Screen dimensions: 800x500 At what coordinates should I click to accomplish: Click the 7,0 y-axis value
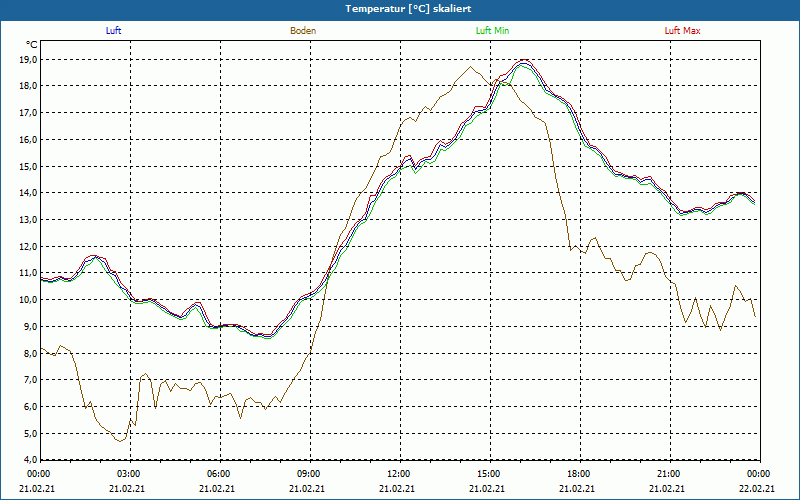pos(31,380)
